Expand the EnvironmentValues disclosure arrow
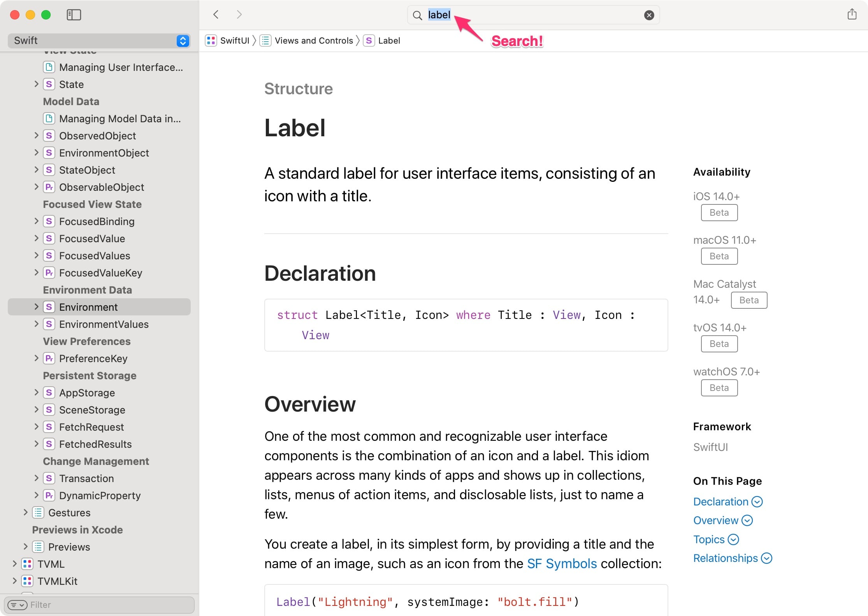The height and width of the screenshot is (616, 868). [36, 324]
